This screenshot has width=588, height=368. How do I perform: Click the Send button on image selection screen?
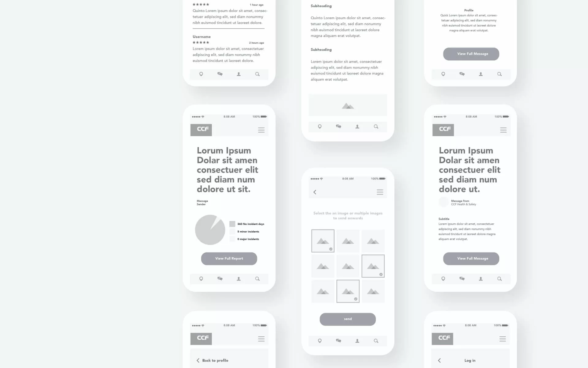pos(347,319)
